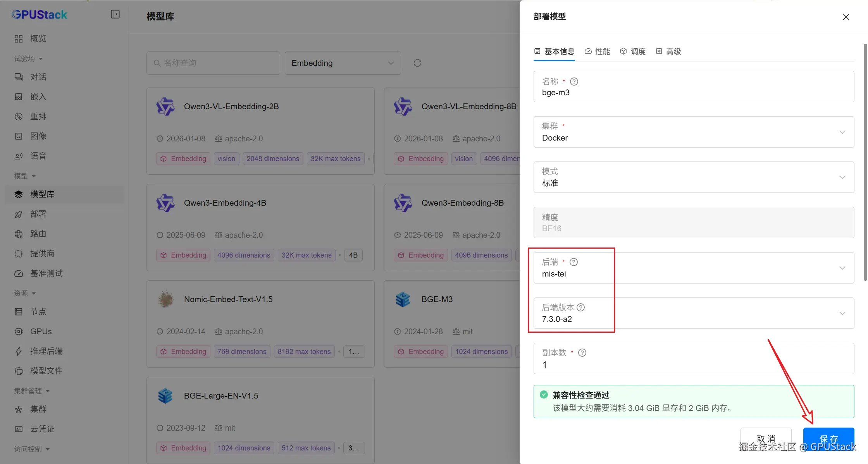Open 云凭证 in the sidebar
This screenshot has width=868, height=464.
point(42,429)
